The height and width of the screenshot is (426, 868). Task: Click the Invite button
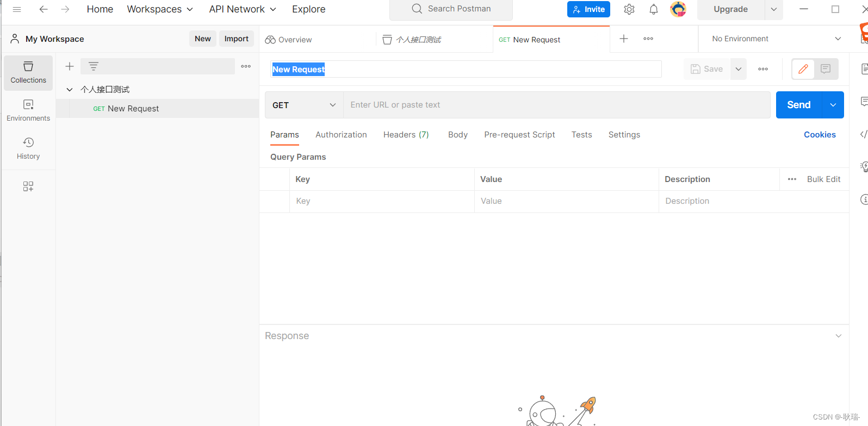click(x=588, y=9)
